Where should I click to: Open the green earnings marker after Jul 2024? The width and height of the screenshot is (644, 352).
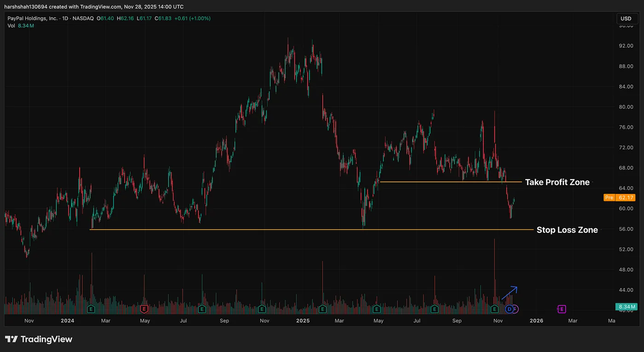tap(201, 309)
